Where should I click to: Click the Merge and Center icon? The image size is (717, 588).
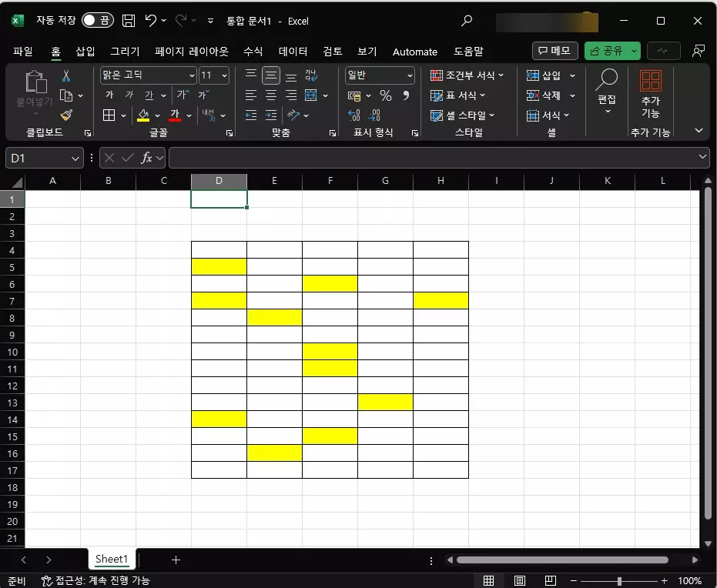(x=311, y=95)
